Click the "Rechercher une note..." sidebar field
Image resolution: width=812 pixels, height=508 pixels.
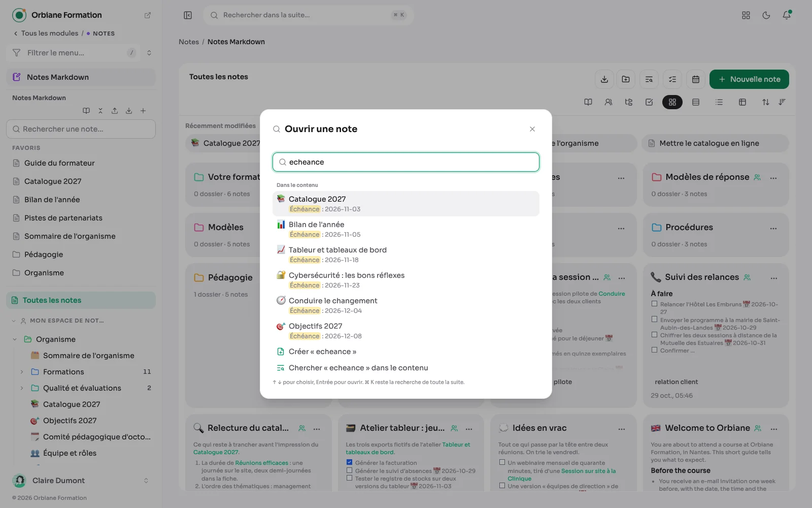[x=81, y=129]
